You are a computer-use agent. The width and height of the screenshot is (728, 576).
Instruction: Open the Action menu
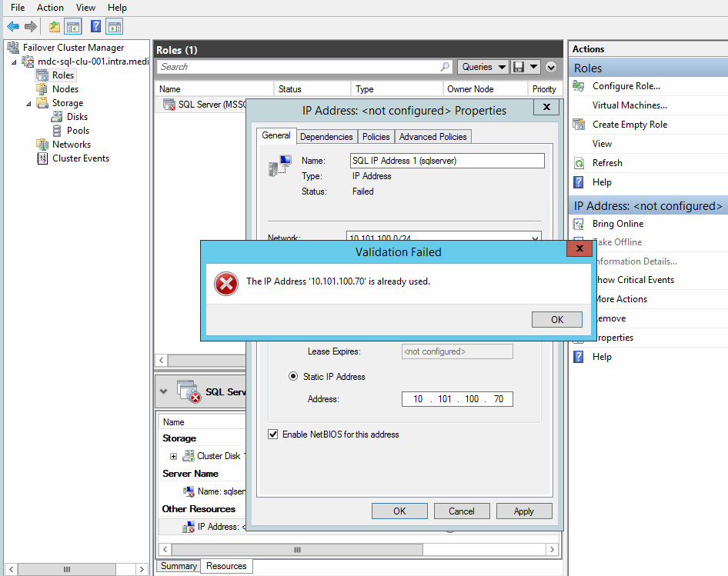point(50,8)
